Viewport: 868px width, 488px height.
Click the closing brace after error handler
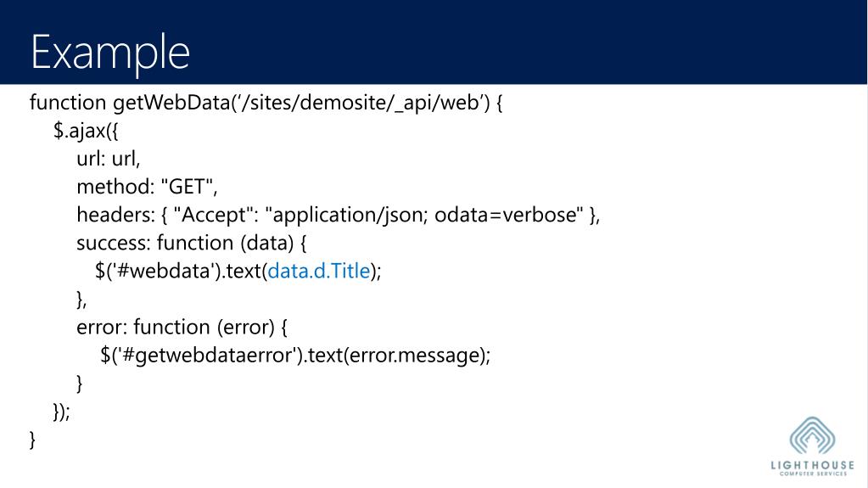click(x=79, y=384)
